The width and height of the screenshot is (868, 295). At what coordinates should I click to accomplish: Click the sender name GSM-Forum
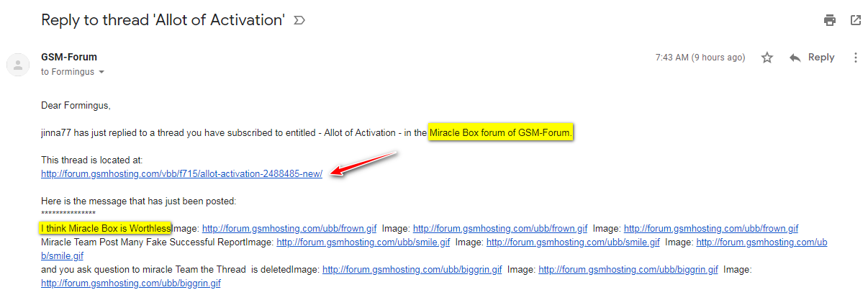tap(69, 57)
